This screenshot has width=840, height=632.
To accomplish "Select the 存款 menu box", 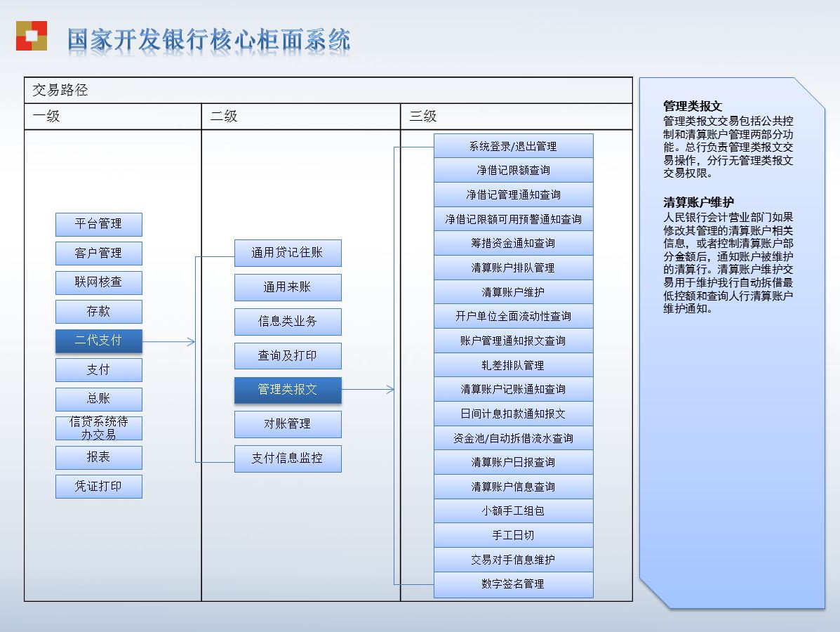I will pos(98,312).
